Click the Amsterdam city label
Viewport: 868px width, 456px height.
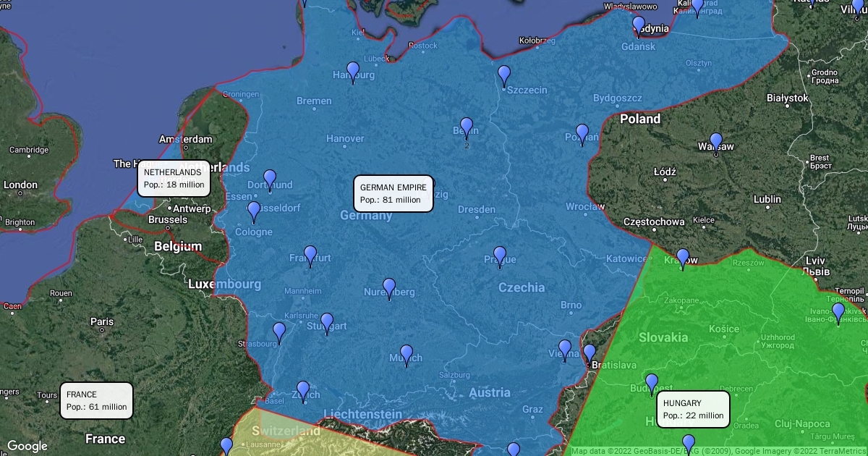[186, 139]
